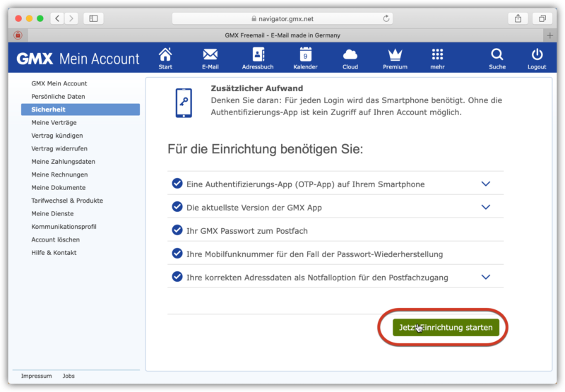Open the Jobs footer link
This screenshot has height=392, width=565.
(x=69, y=376)
